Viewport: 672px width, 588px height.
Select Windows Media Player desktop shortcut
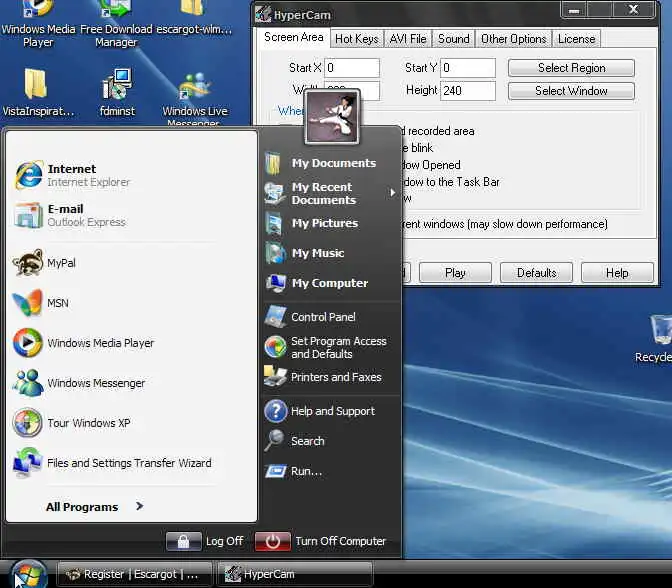point(38,24)
